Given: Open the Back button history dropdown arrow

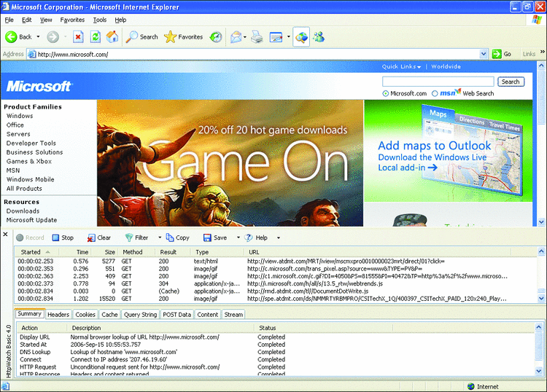Looking at the screenshot, I should [39, 37].
